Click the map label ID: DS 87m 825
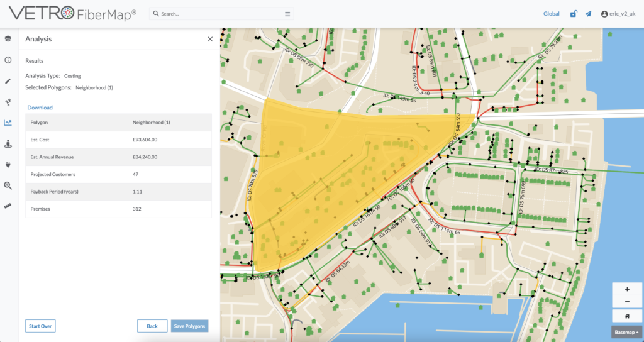The height and width of the screenshot is (342, 644). point(552,170)
